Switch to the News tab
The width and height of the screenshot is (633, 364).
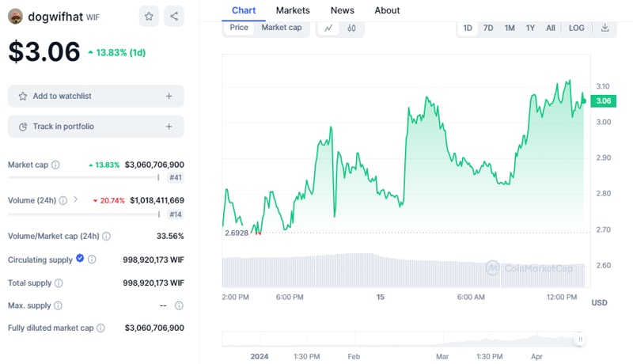point(343,10)
